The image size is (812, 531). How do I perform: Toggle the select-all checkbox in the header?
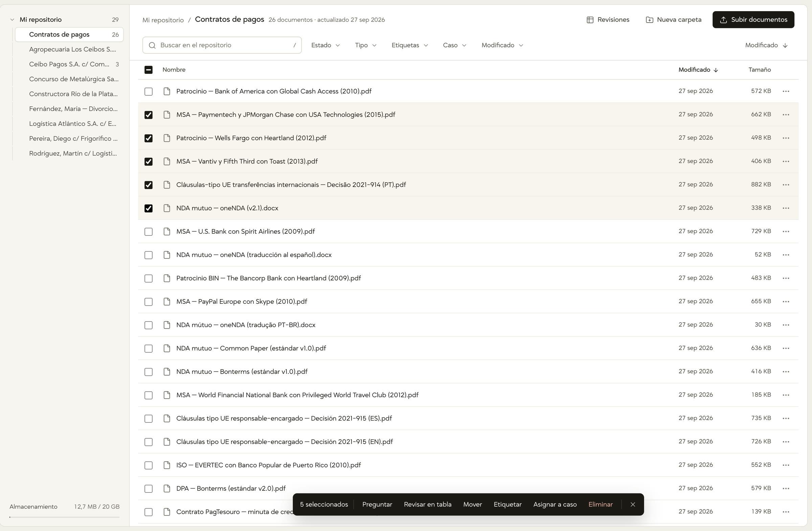[149, 70]
